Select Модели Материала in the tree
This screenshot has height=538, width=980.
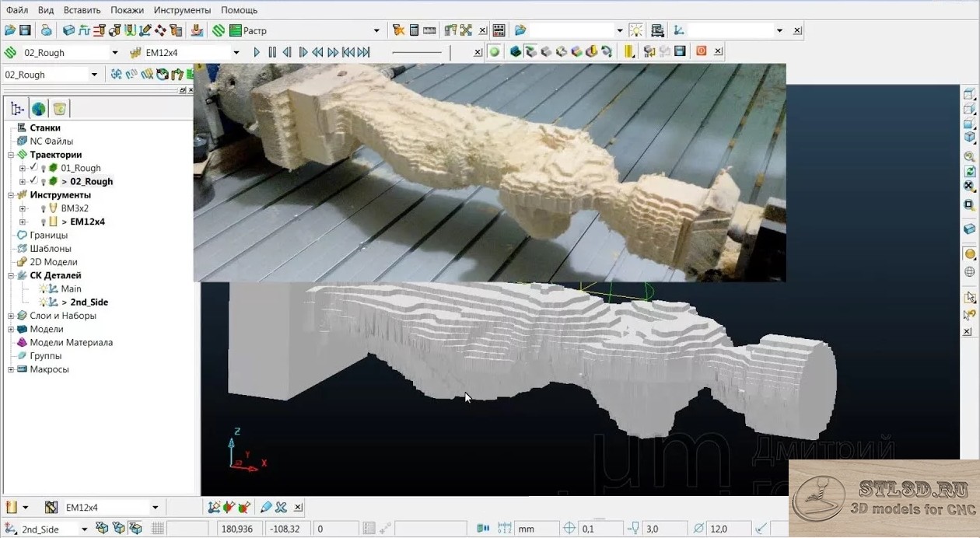point(71,342)
